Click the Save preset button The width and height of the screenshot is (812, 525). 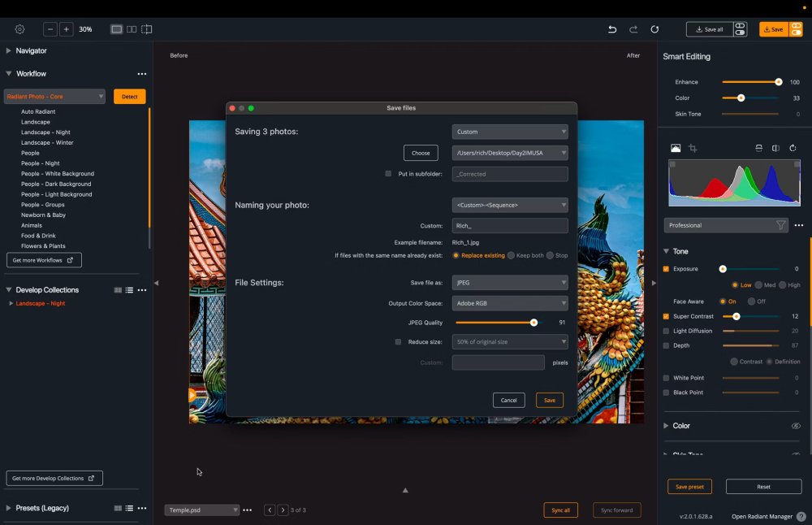tap(689, 487)
